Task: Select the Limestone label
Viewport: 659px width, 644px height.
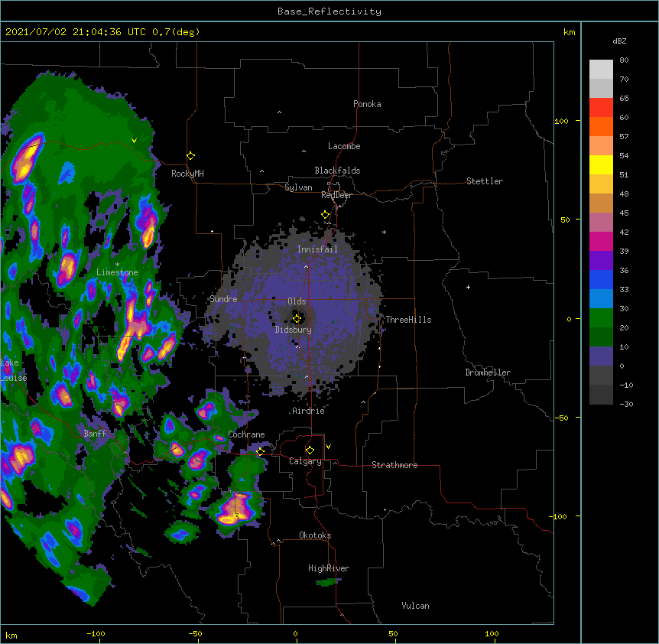Action: (117, 272)
